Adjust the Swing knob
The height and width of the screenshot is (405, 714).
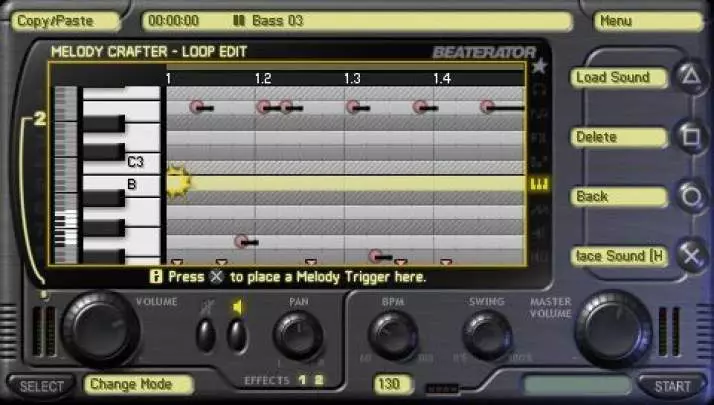(488, 337)
